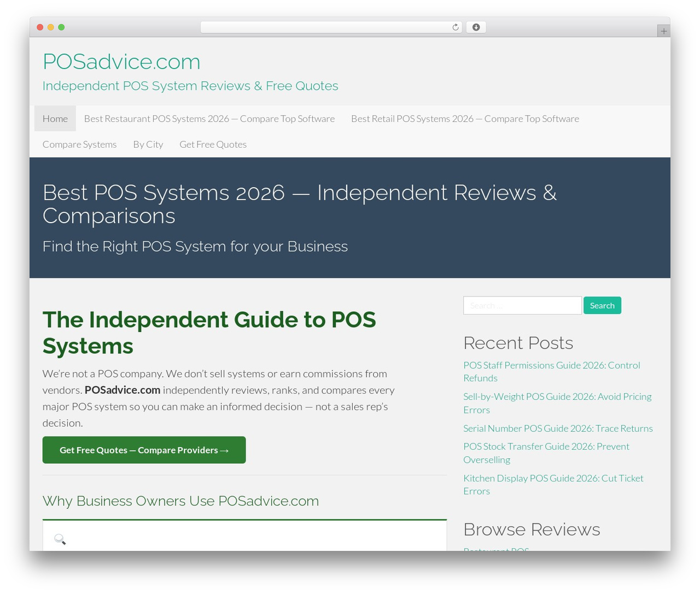Click the magnifying glass icon in card

coord(60,539)
